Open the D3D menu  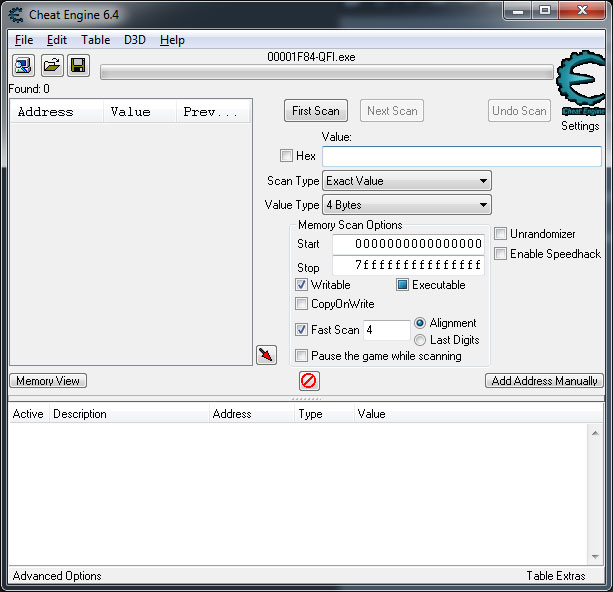click(134, 40)
